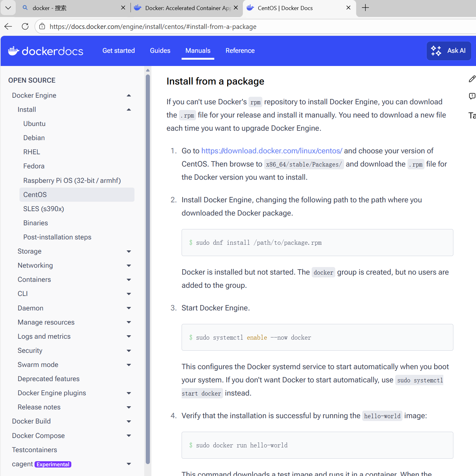
Task: Open the tab list dropdown button
Action: coord(8,8)
